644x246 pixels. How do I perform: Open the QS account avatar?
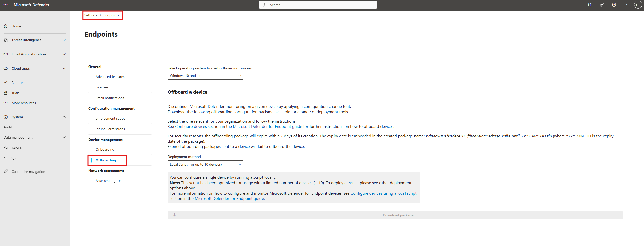click(x=638, y=5)
